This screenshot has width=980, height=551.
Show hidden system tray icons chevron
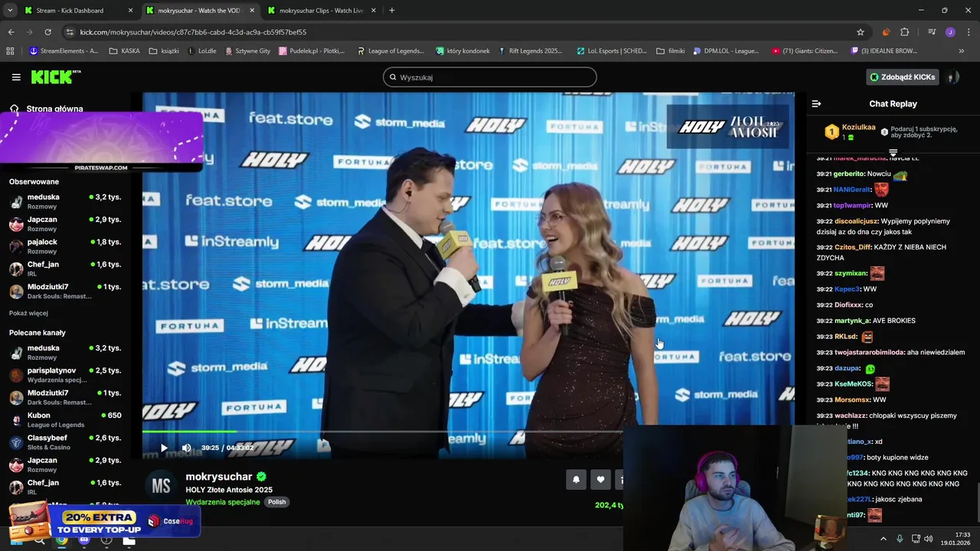click(x=884, y=539)
